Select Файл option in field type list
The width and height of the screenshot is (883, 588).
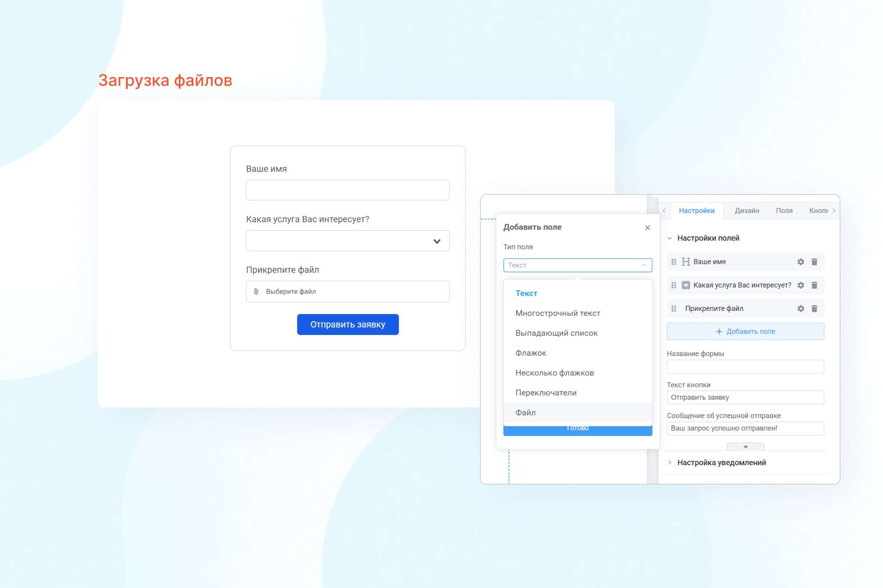pos(525,412)
